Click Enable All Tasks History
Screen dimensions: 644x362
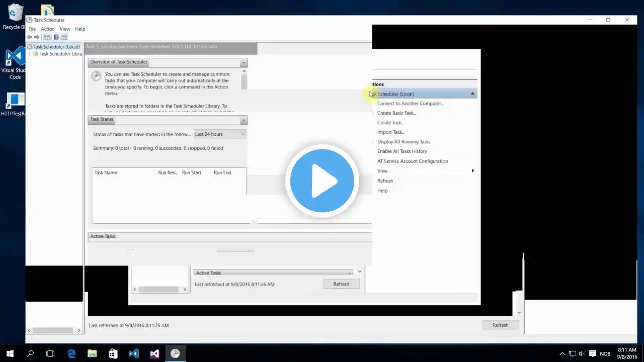coord(402,151)
